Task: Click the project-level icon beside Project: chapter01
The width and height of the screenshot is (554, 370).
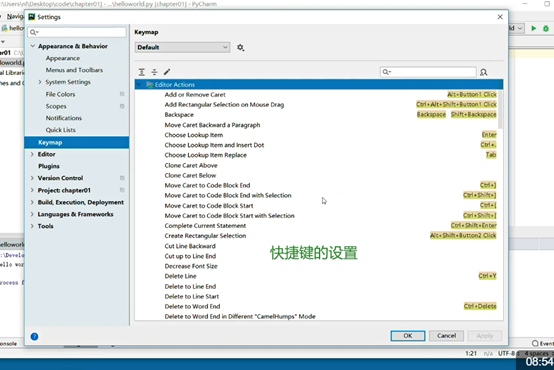Action: 122,190
